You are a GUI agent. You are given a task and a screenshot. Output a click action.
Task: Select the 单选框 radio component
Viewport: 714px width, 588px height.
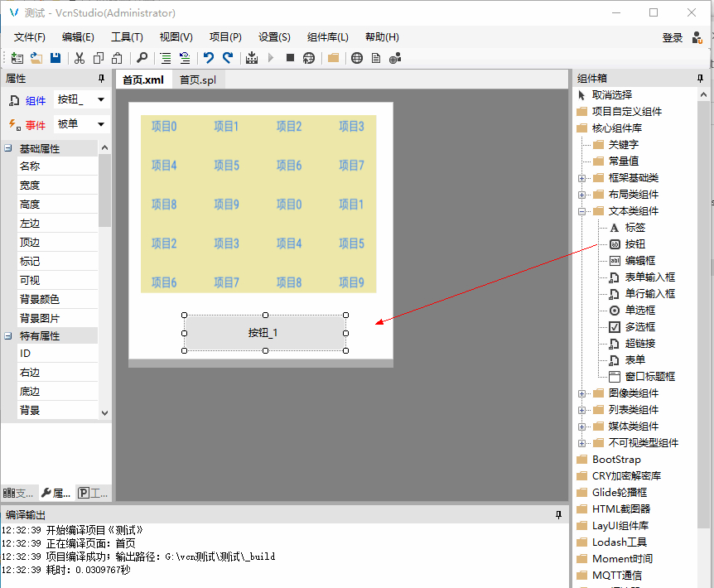(x=639, y=311)
